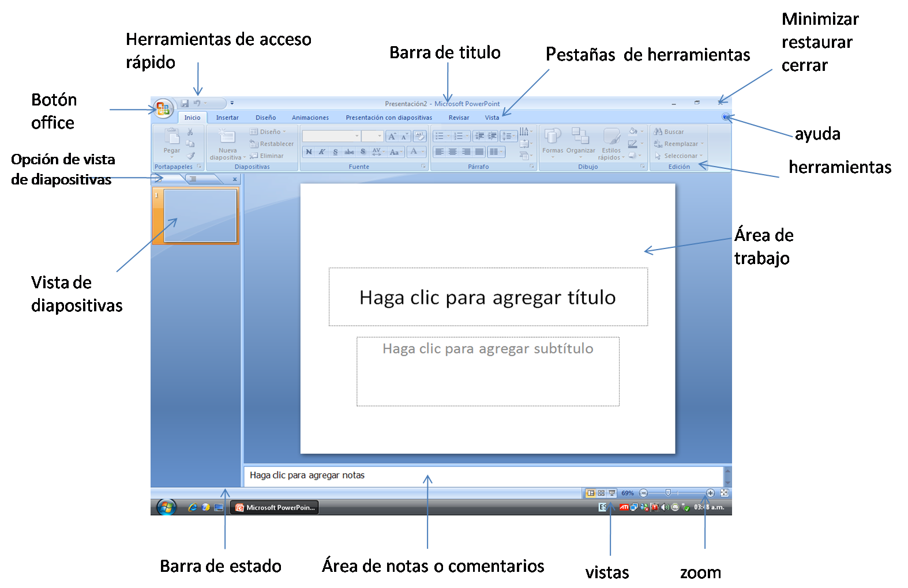Screen dimensions: 908x588
Task: Open the font name combo box
Action: tap(331, 136)
